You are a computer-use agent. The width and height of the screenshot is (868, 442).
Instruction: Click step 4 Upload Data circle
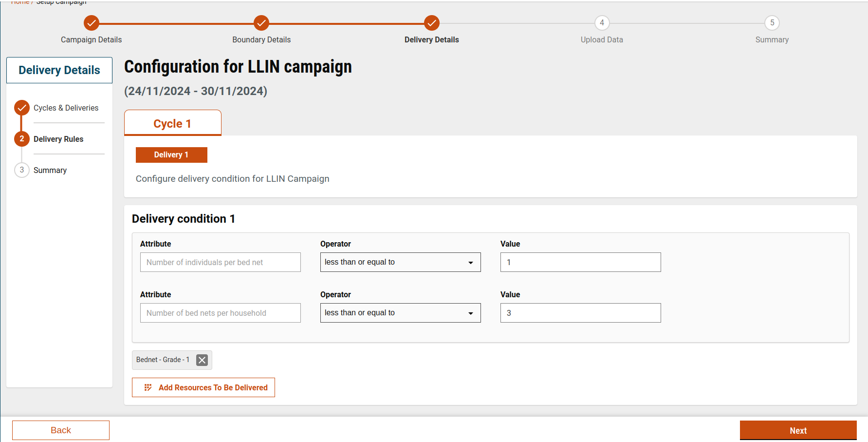click(602, 23)
